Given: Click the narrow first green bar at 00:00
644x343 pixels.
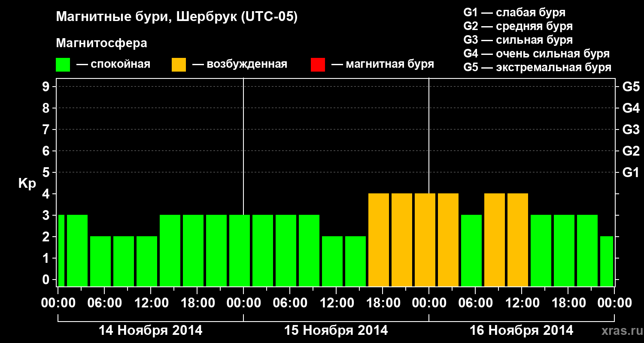Looking at the screenshot, I should [x=61, y=251].
